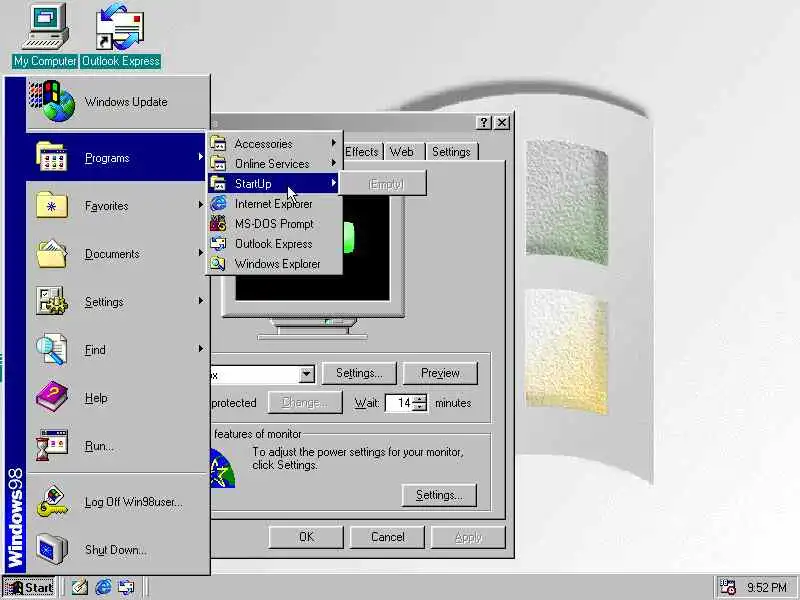
Task: Click the 9:52 PM taskbar clock
Action: click(767, 588)
